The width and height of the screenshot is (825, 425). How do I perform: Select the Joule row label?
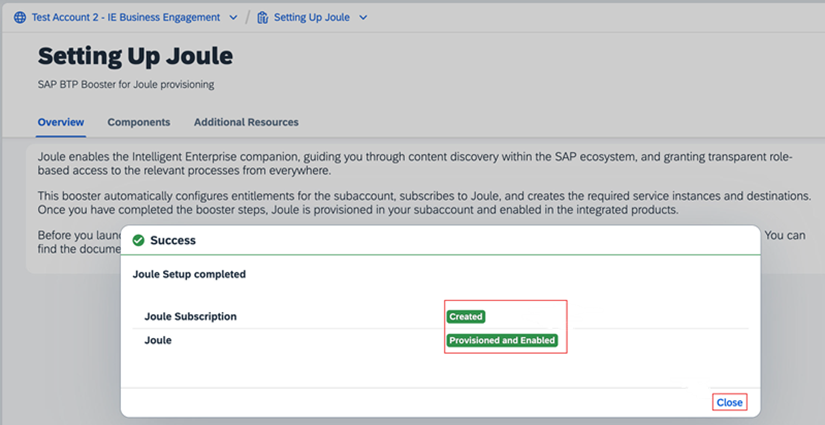[158, 341]
